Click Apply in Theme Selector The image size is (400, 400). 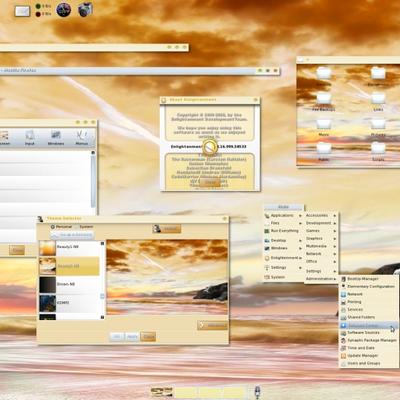[132, 337]
